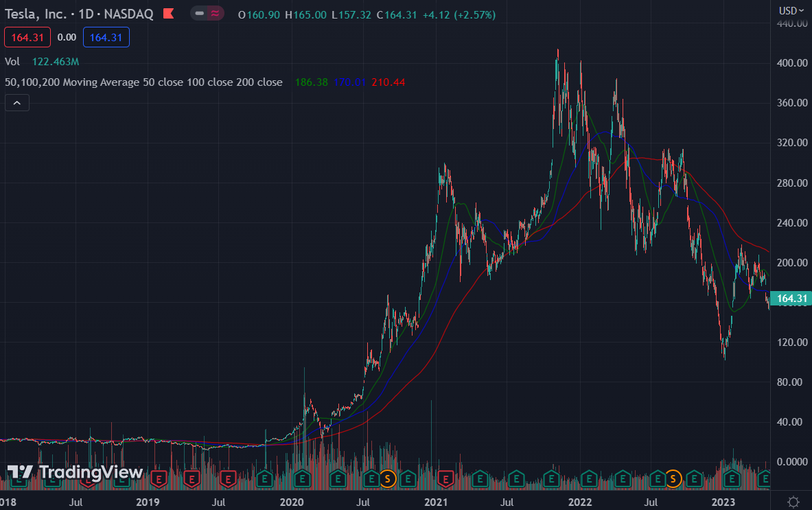Open the green earnings marker for January 2022
812x510 pixels.
tap(589, 479)
